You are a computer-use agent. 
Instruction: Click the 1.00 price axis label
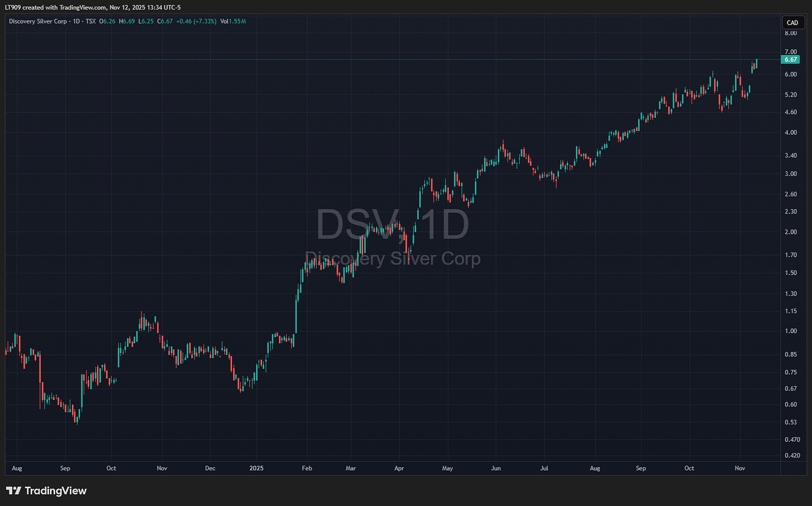(790, 331)
